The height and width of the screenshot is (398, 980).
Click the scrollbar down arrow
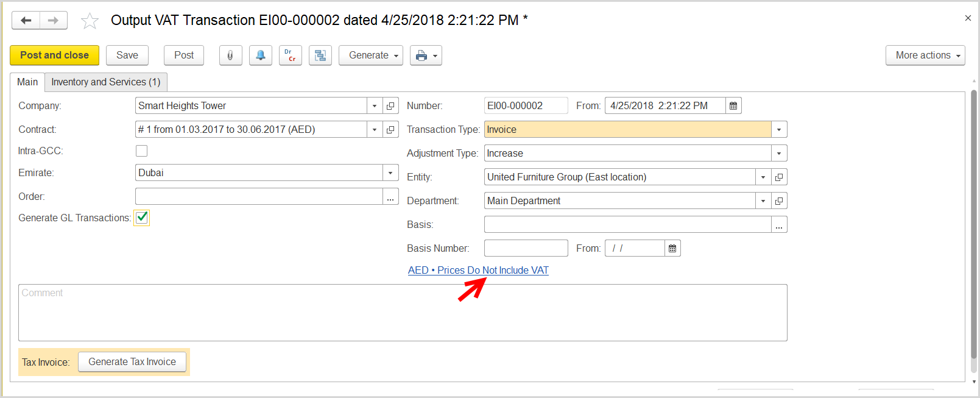point(973,382)
